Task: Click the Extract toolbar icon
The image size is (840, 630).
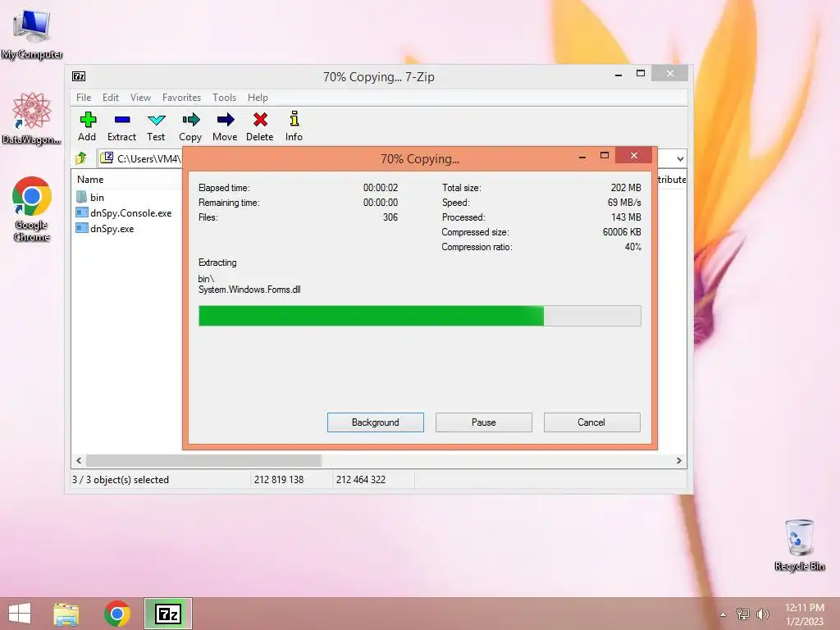Action: pos(121,126)
